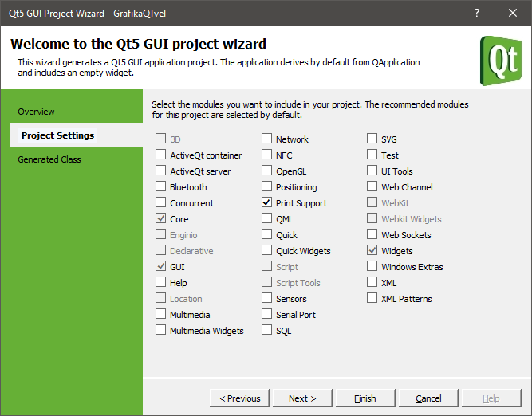Go back with the < Previous button
The height and width of the screenshot is (416, 532).
pos(239,398)
